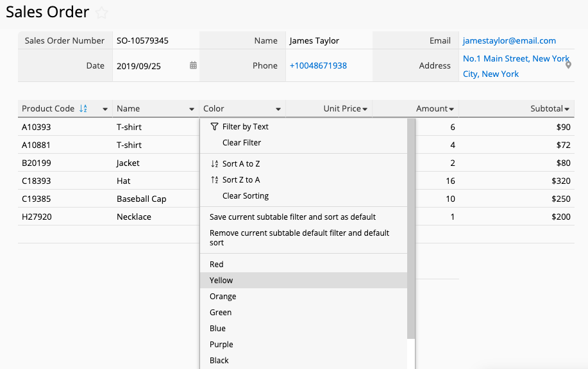This screenshot has width=588, height=369.
Task: Click the Sort Z to A icon
Action: click(215, 180)
